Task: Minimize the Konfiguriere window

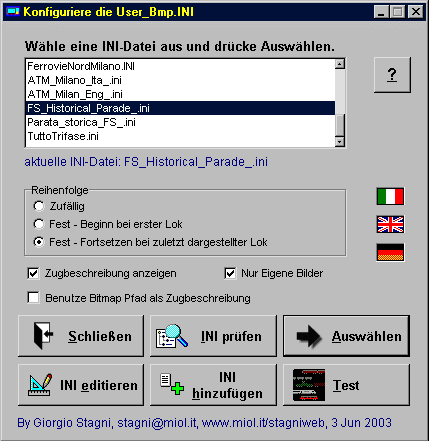Action: 381,12
